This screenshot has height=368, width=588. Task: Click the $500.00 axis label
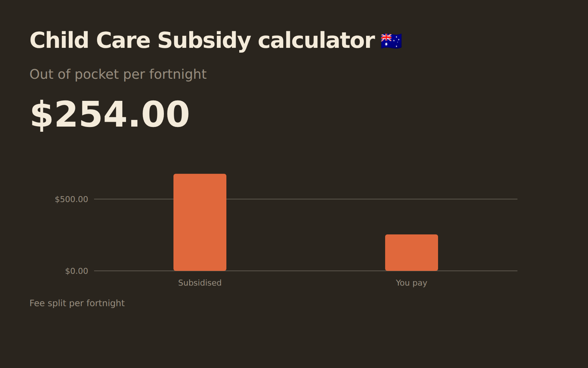point(71,199)
